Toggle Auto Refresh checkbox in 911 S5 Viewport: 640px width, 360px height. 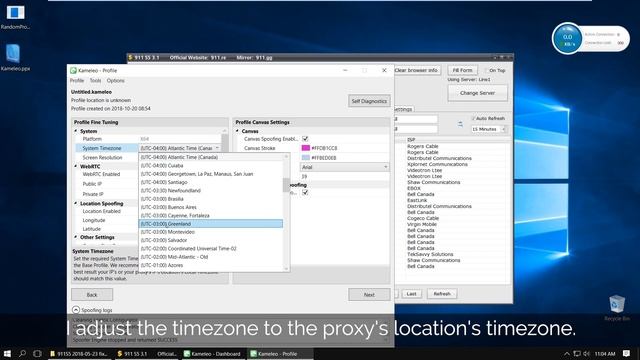(473, 118)
